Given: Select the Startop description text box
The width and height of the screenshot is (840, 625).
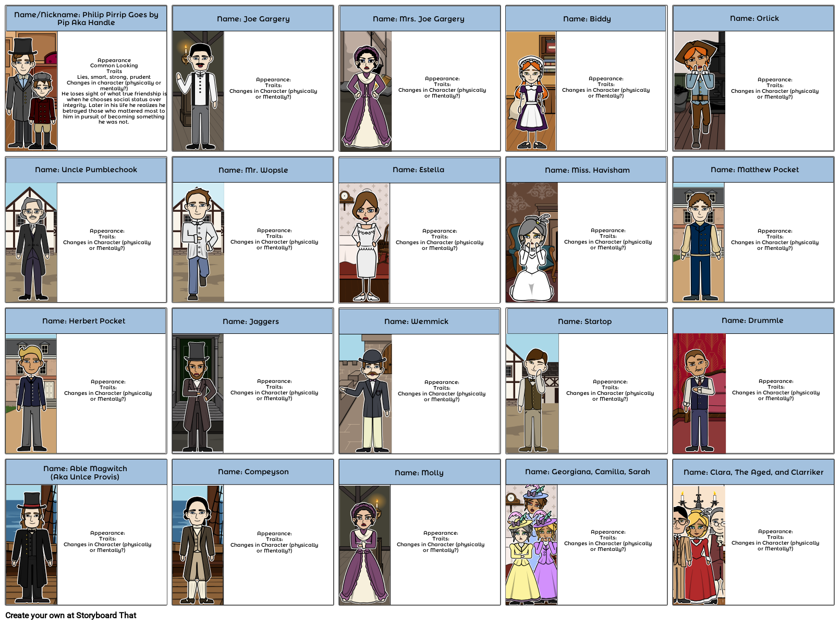Looking at the screenshot, I should [610, 390].
